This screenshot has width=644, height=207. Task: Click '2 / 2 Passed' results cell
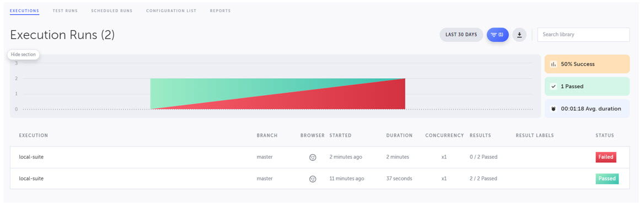[484, 179]
